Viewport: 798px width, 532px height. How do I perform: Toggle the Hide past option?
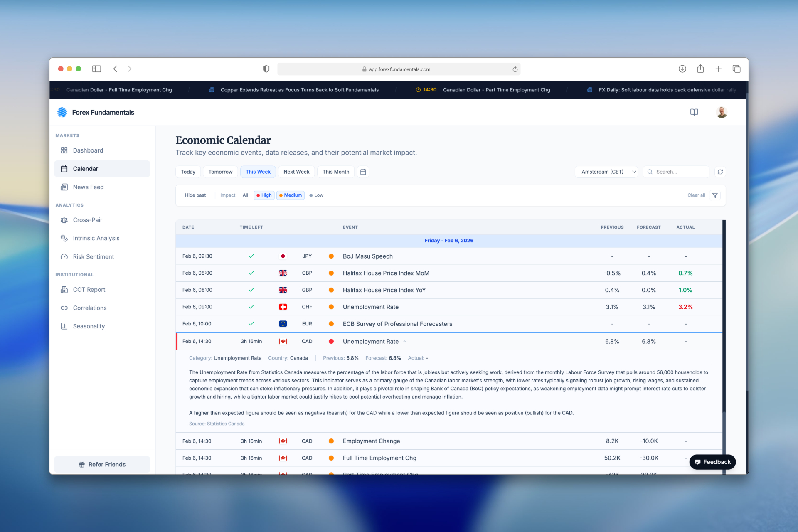tap(195, 195)
